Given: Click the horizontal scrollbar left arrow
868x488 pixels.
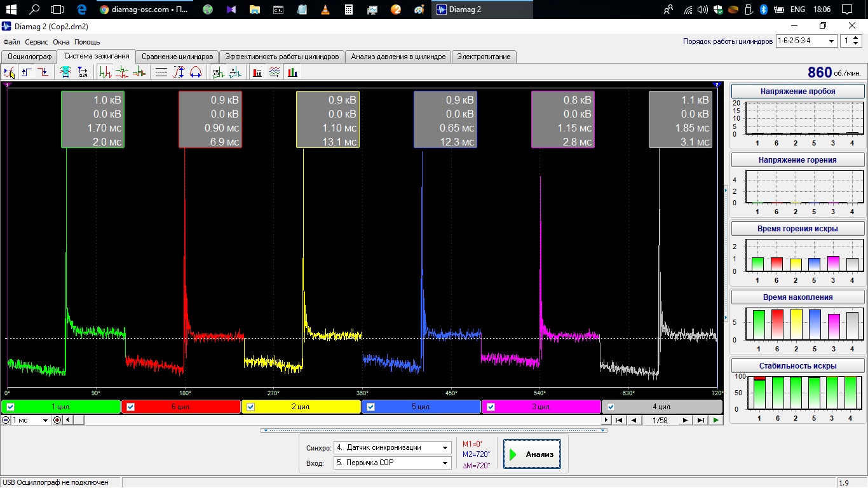Looking at the screenshot, I should point(67,420).
